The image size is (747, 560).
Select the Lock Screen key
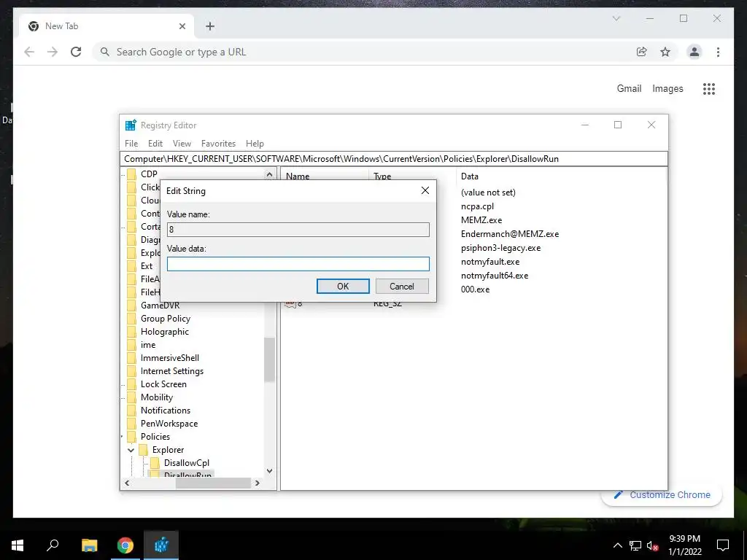(163, 384)
